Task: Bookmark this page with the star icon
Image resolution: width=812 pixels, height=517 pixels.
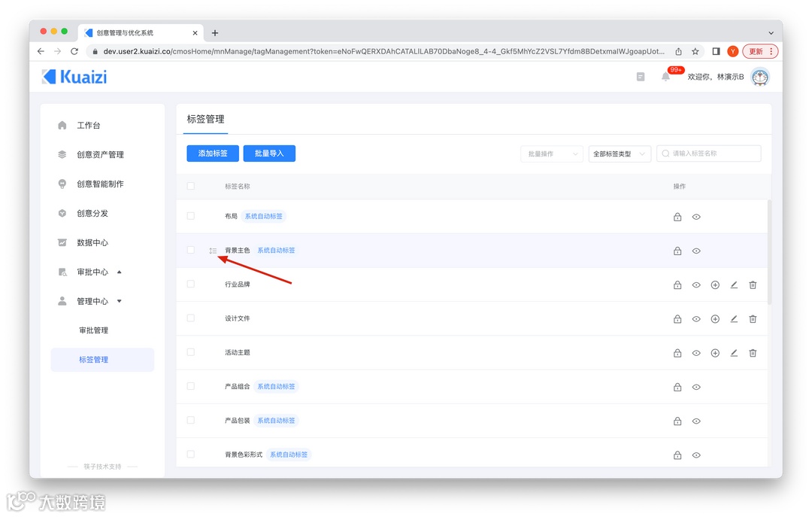Action: point(695,51)
